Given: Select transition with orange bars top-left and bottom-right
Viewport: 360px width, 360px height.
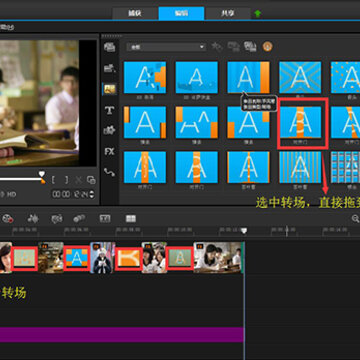Looking at the screenshot, I should tap(145, 122).
